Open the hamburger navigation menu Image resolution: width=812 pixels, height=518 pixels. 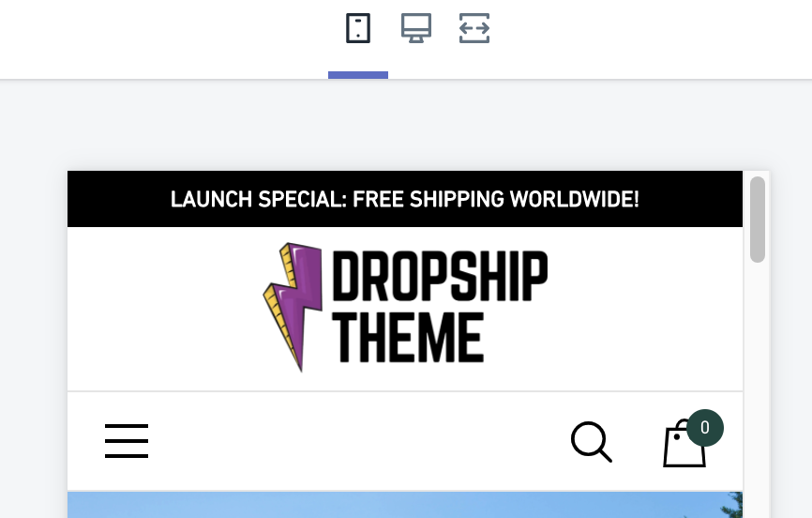tap(127, 441)
